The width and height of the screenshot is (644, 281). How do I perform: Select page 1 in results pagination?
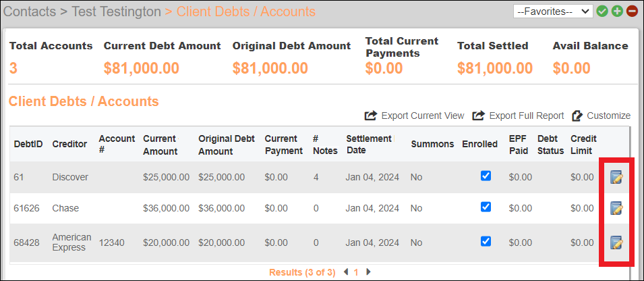pyautogui.click(x=356, y=272)
